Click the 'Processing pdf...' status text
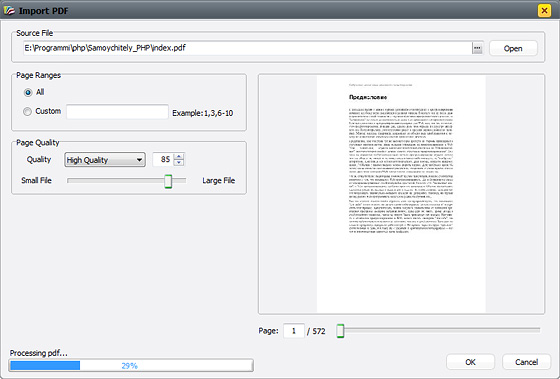560x379 pixels. (39, 353)
